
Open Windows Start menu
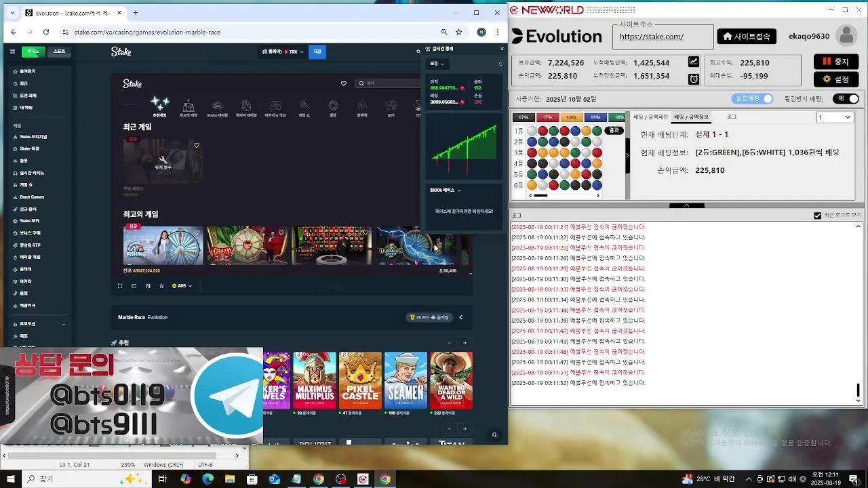point(11,479)
